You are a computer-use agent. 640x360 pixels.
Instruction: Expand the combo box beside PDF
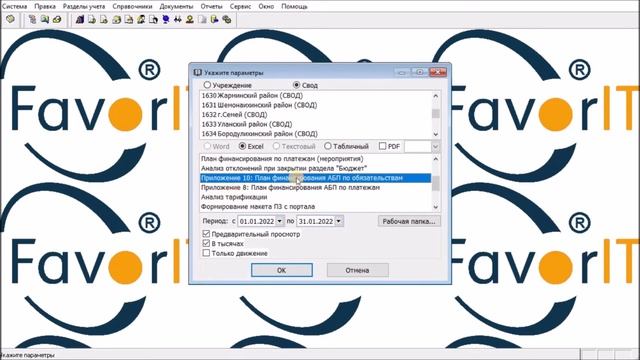point(436,146)
